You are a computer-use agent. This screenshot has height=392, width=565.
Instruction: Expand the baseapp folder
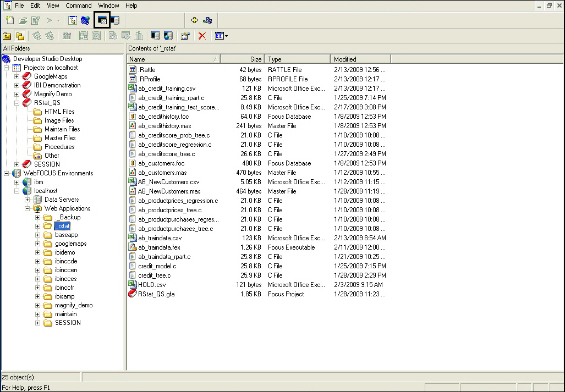(37, 235)
